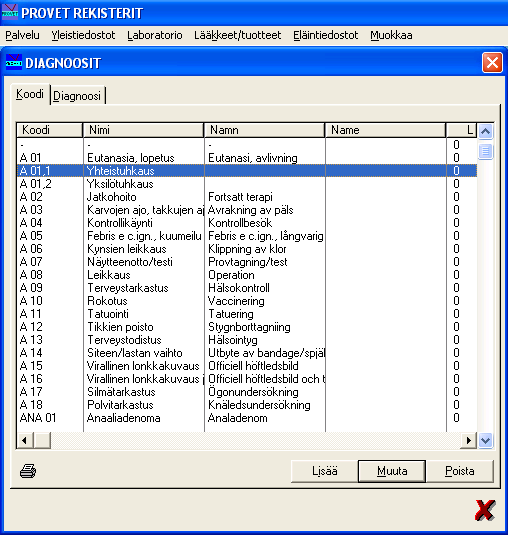Open the Lääkkeet/tuotteet menu

point(237,35)
